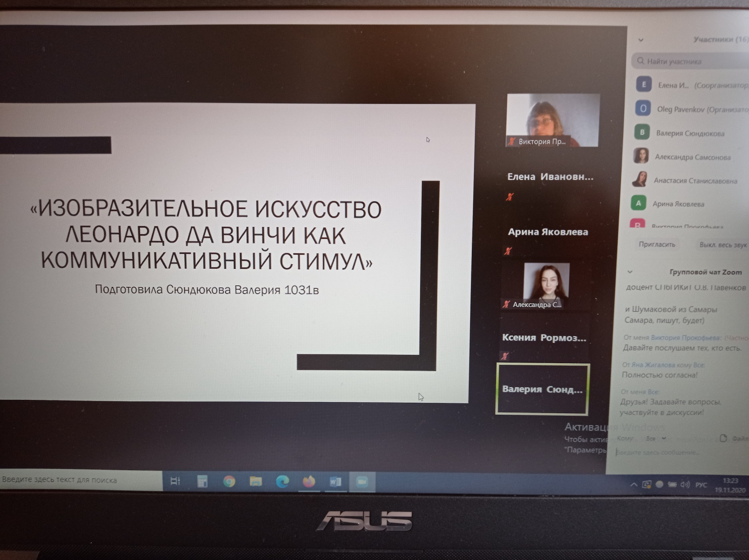
Task: Click the green B avatar of Валерия Сюндюкова
Action: [642, 132]
